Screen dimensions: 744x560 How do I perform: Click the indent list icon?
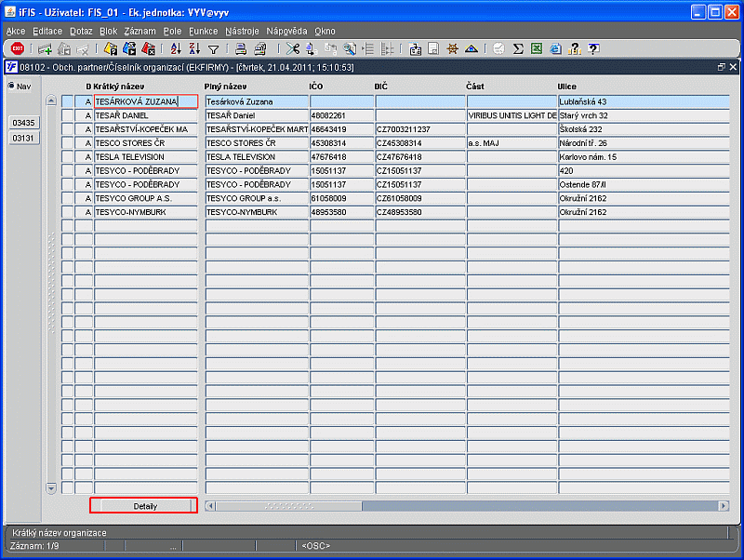(368, 48)
